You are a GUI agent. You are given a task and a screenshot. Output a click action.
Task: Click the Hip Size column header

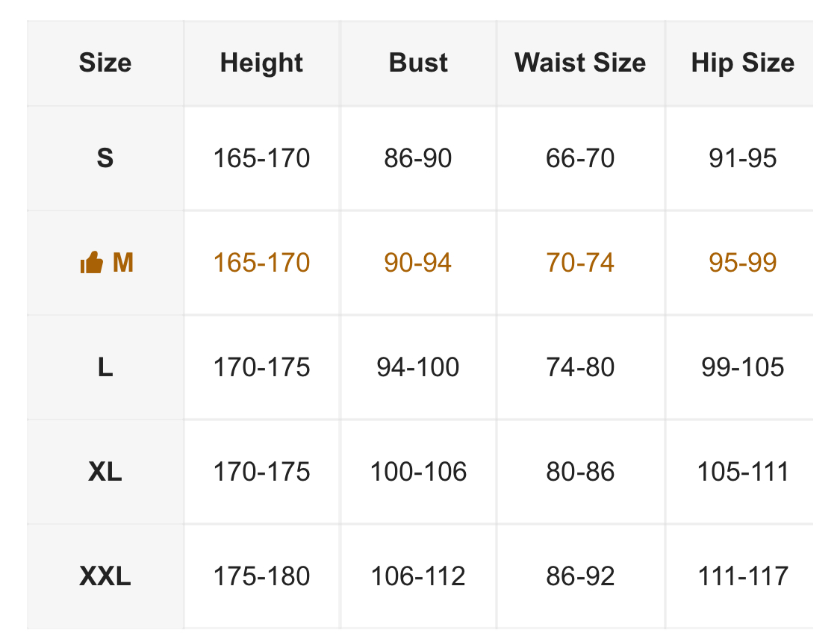coord(742,63)
